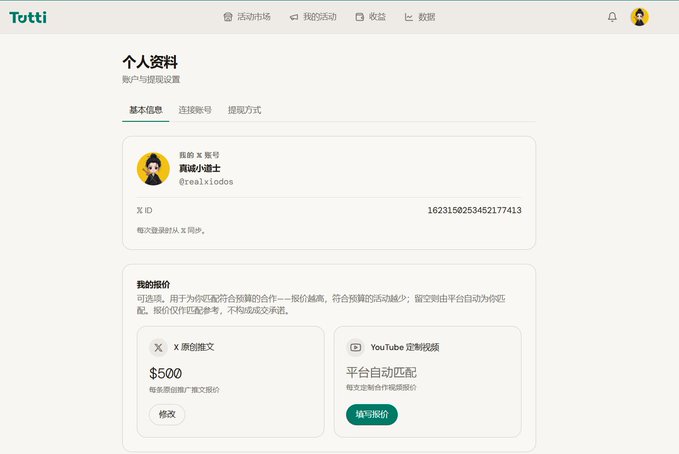Click the 我的报价 section title
The height and width of the screenshot is (454, 679).
pos(153,285)
